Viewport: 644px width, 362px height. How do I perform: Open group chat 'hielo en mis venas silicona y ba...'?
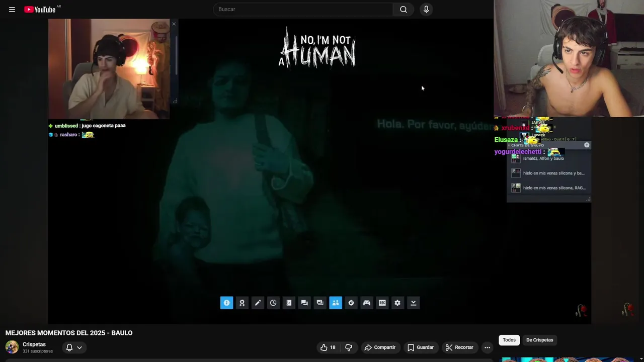pos(548,173)
